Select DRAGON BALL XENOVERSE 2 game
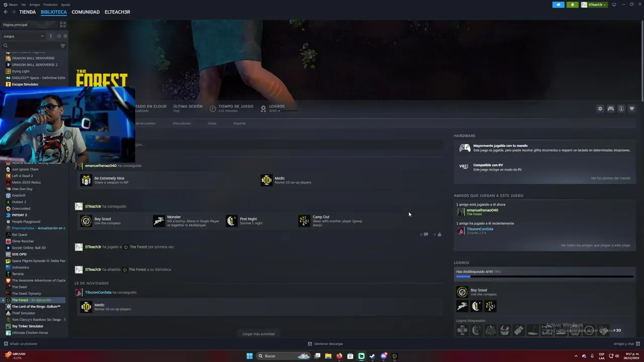The image size is (644, 362). (34, 65)
